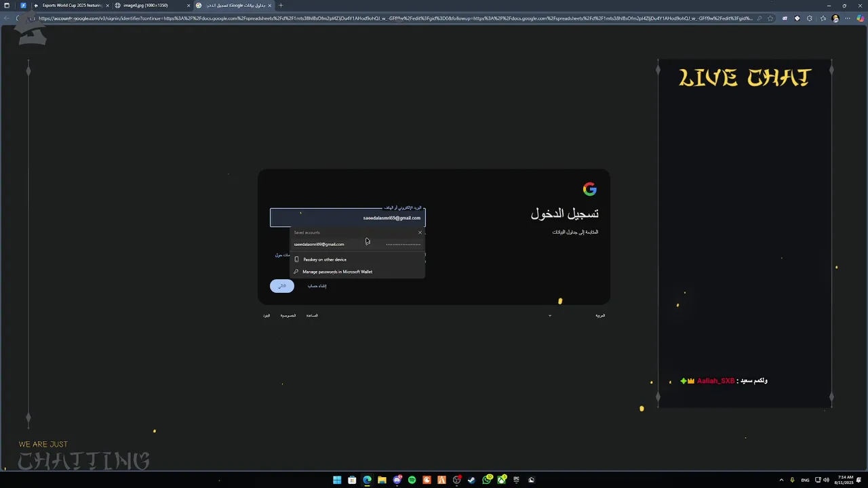Open Spotify from taskbar
This screenshot has height=488, width=868.
[x=412, y=480]
